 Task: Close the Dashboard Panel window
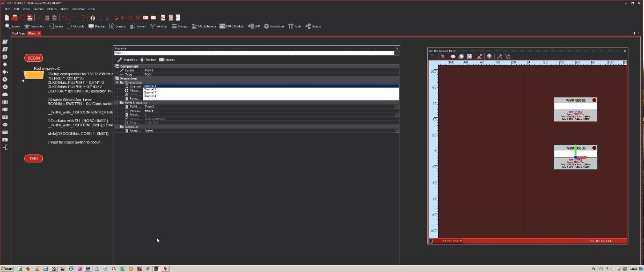625,50
